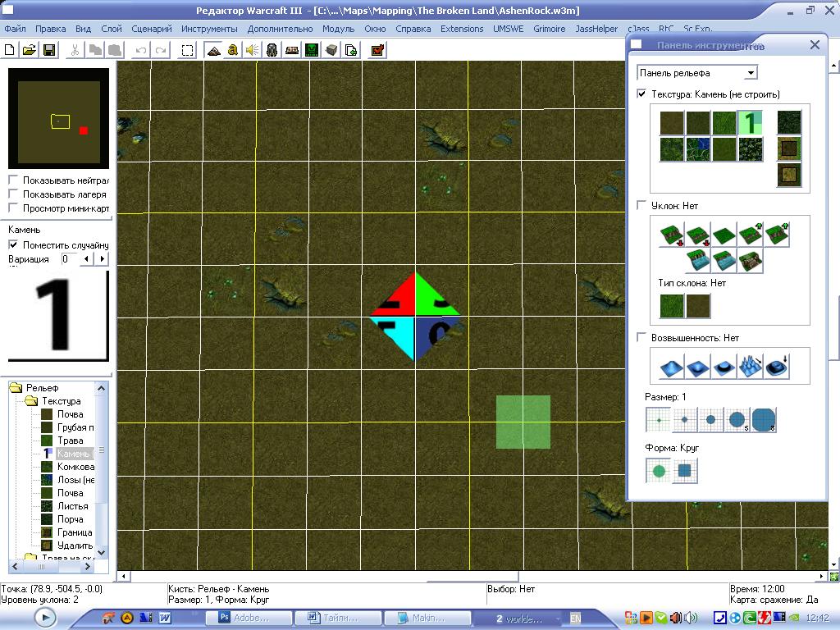Open the Campaign Editor icon
Screen dimensions: 840x630
(292, 50)
